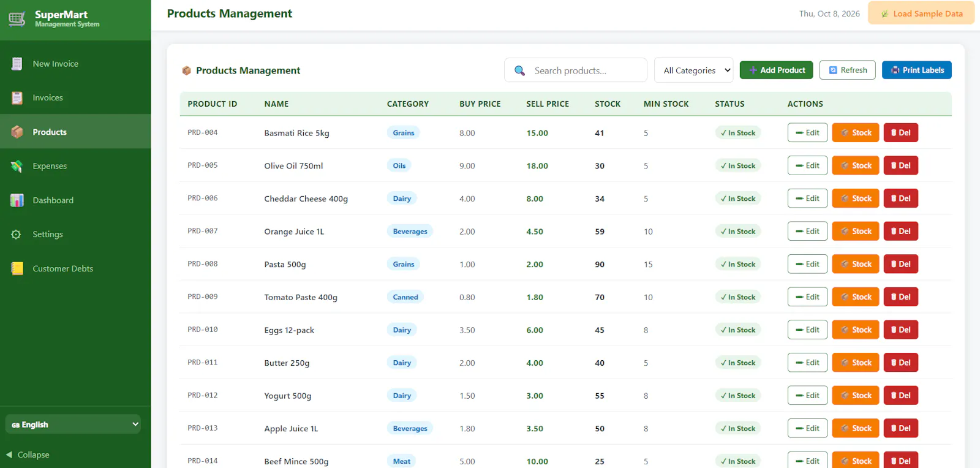980x468 pixels.
Task: Open the Customer Debts notebook icon
Action: click(17, 268)
